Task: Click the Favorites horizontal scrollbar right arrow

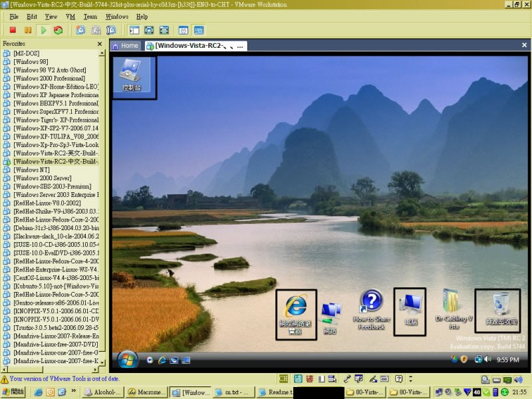Action: [96, 369]
